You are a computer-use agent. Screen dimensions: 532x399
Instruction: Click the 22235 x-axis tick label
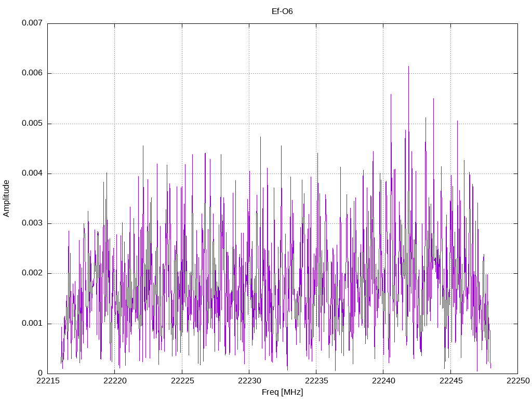[x=316, y=381]
